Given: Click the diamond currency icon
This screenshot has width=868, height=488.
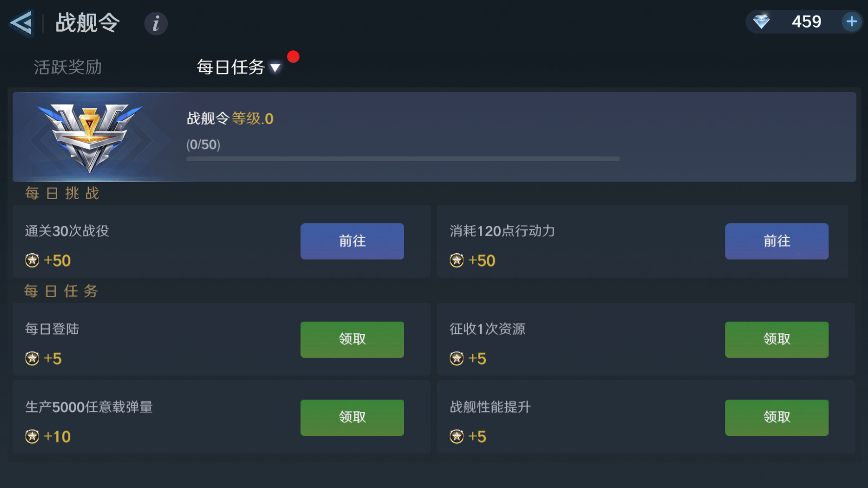Looking at the screenshot, I should point(761,21).
